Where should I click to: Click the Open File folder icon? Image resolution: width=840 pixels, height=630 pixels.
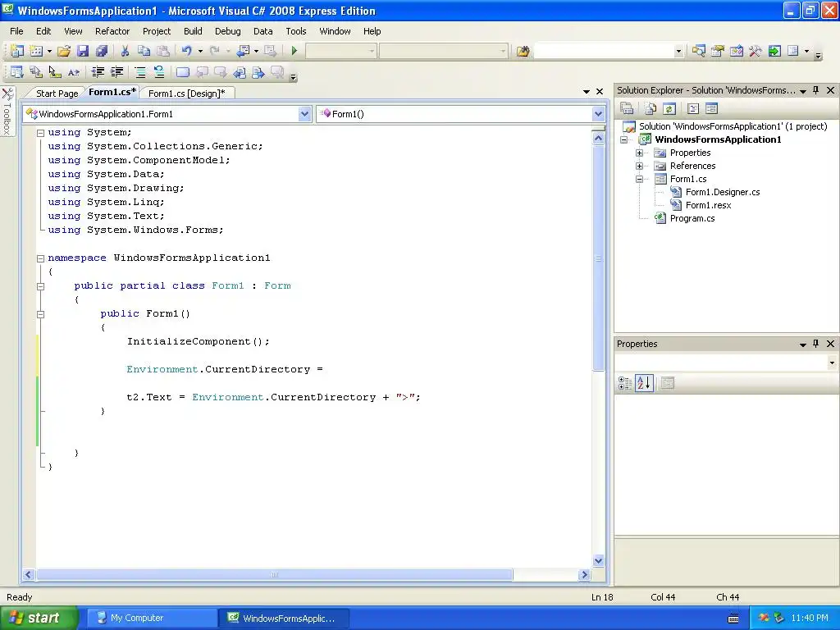(x=64, y=51)
